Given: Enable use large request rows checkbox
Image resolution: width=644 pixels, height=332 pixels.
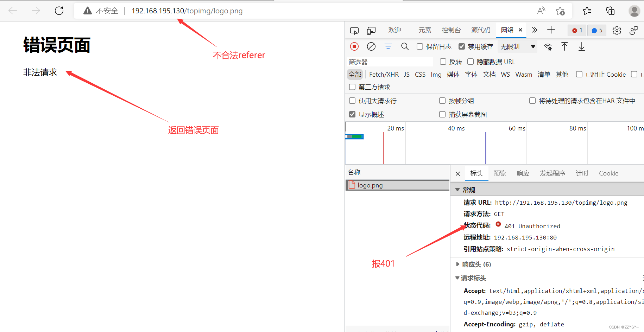Looking at the screenshot, I should tap(352, 101).
